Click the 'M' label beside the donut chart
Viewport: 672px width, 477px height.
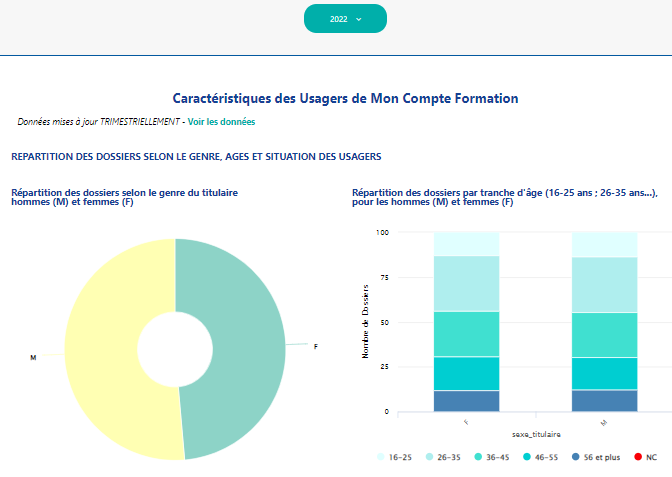pyautogui.click(x=33, y=357)
